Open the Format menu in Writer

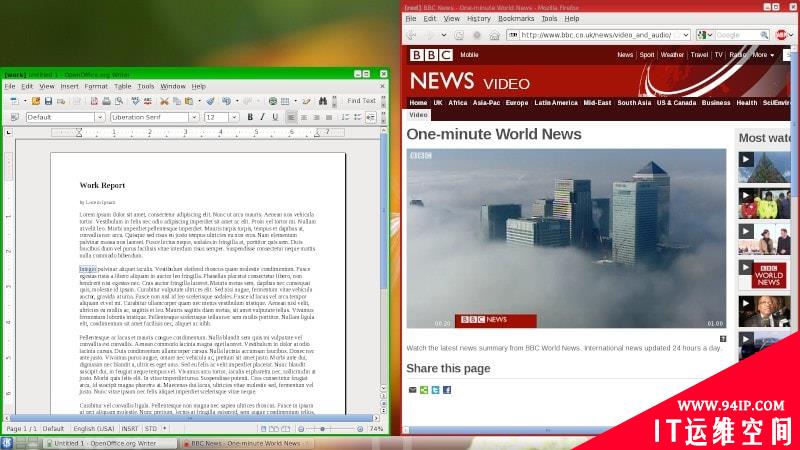96,86
